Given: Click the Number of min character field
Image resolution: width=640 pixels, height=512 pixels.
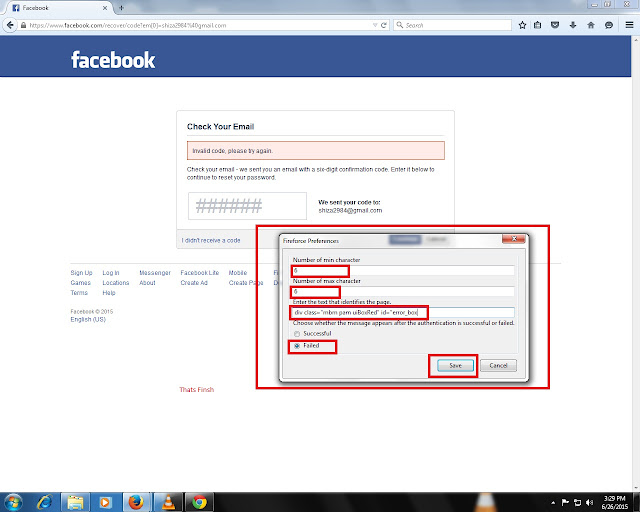Looking at the screenshot, I should click(403, 271).
